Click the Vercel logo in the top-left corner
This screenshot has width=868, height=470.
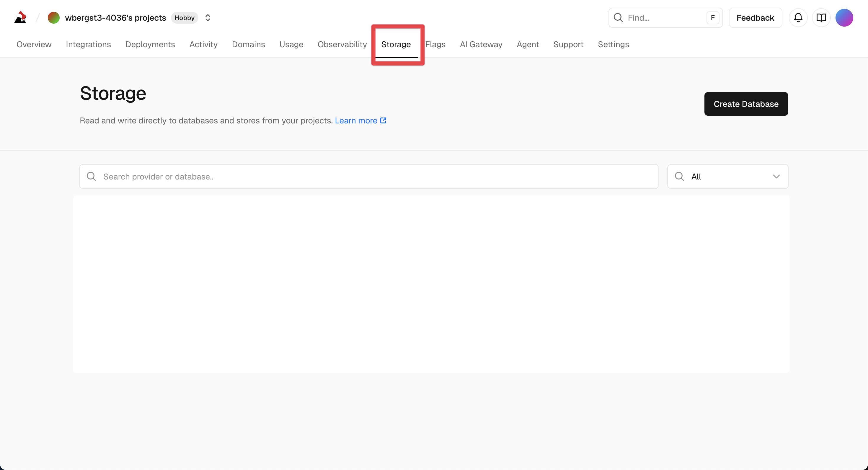pos(21,17)
